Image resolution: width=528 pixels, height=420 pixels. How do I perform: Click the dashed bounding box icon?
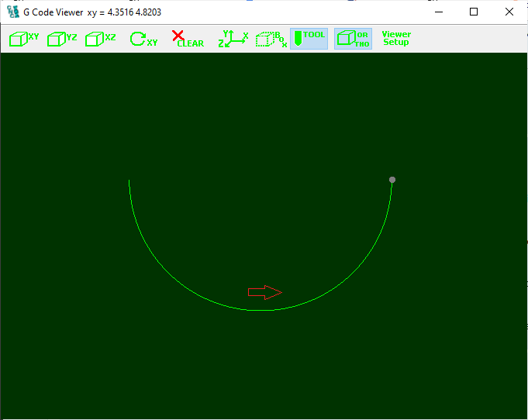pos(271,39)
